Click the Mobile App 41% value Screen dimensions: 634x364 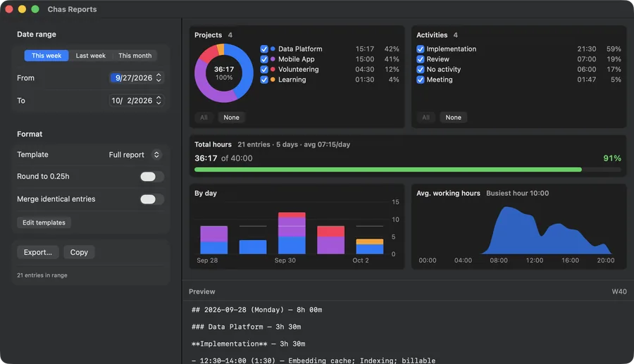click(392, 59)
